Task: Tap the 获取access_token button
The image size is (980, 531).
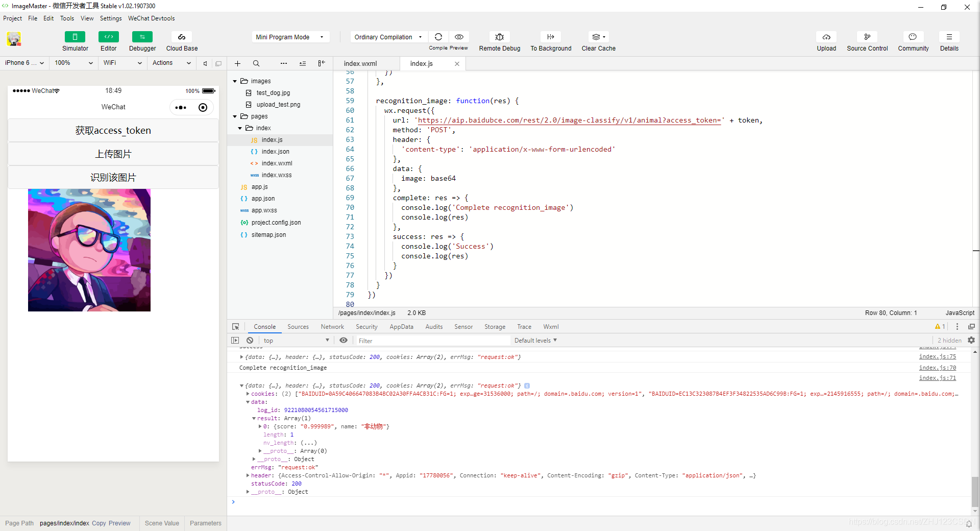Action: coord(113,130)
